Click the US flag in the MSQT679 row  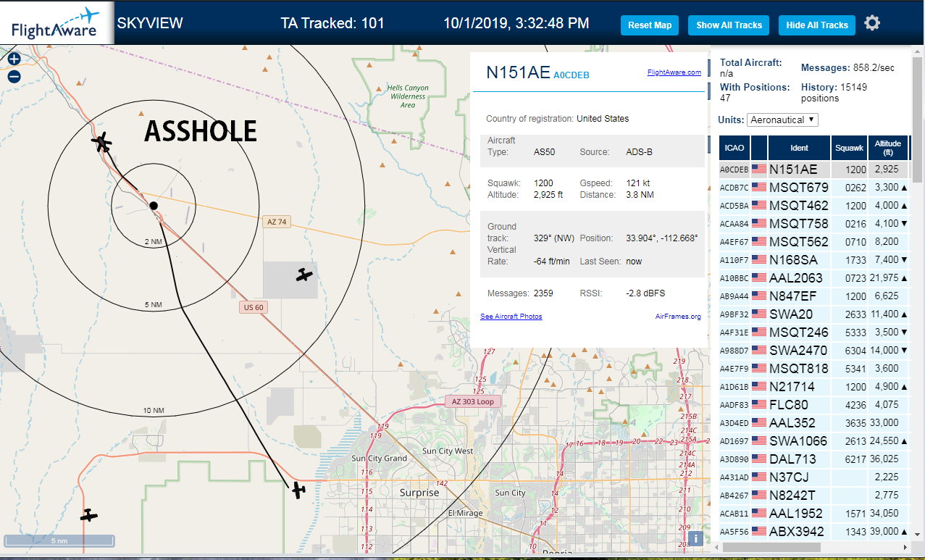[759, 188]
